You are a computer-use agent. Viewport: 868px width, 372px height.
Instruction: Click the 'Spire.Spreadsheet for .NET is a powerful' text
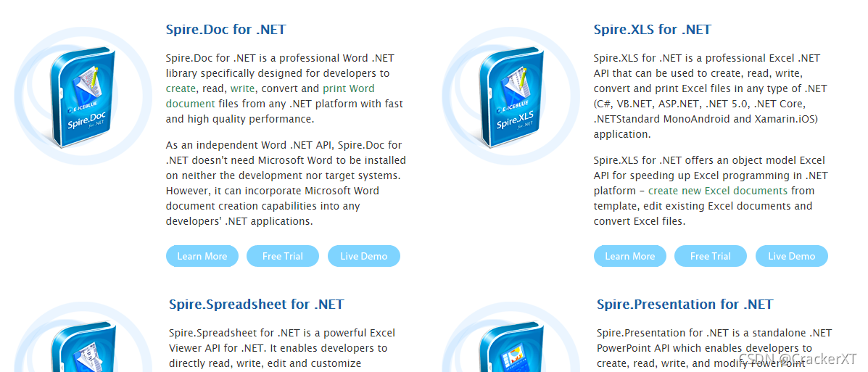click(282, 348)
